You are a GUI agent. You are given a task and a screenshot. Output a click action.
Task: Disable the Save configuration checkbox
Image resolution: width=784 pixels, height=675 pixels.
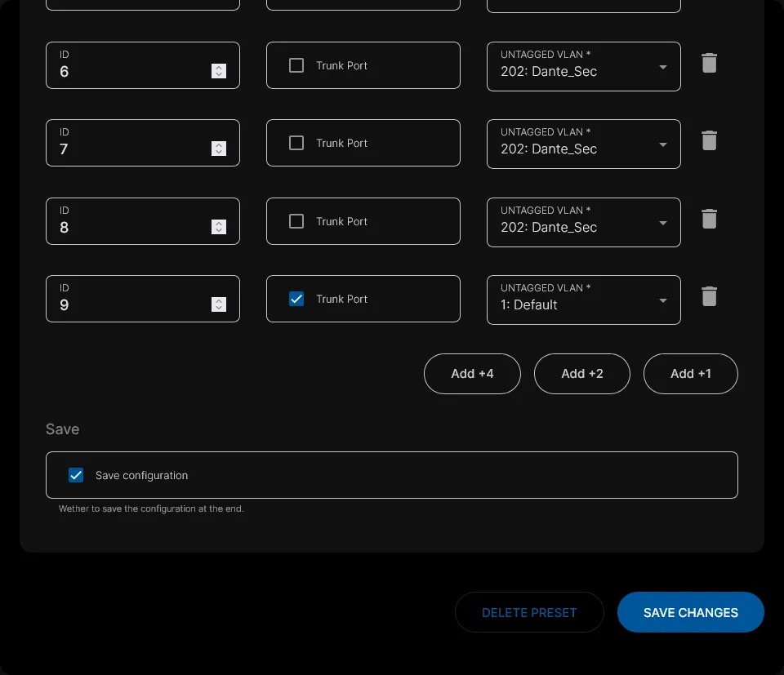click(76, 475)
